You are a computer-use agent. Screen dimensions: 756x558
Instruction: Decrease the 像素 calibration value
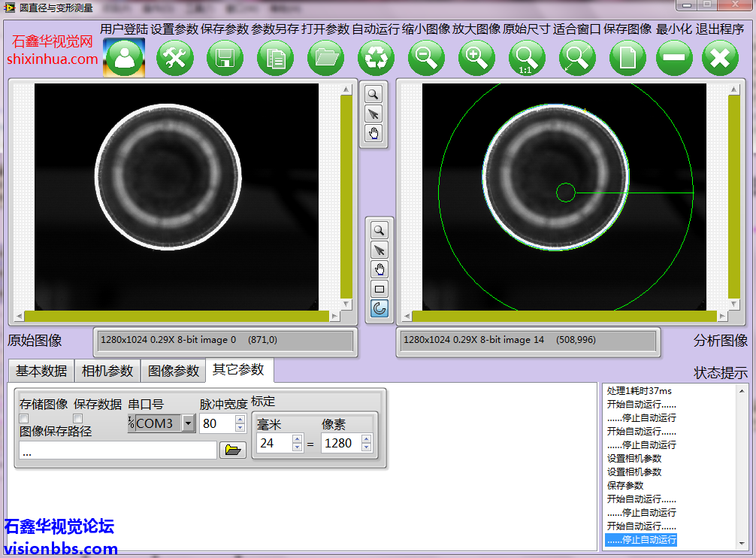click(367, 447)
